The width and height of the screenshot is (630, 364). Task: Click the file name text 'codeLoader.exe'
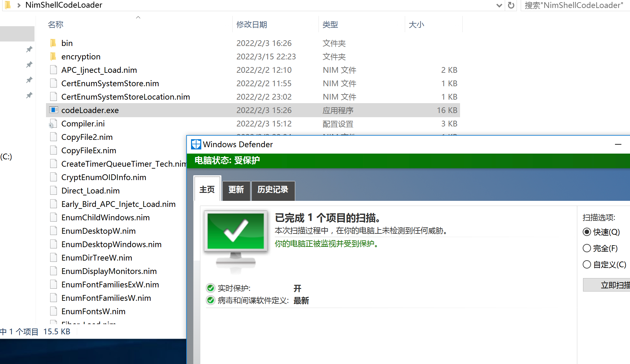[90, 110]
